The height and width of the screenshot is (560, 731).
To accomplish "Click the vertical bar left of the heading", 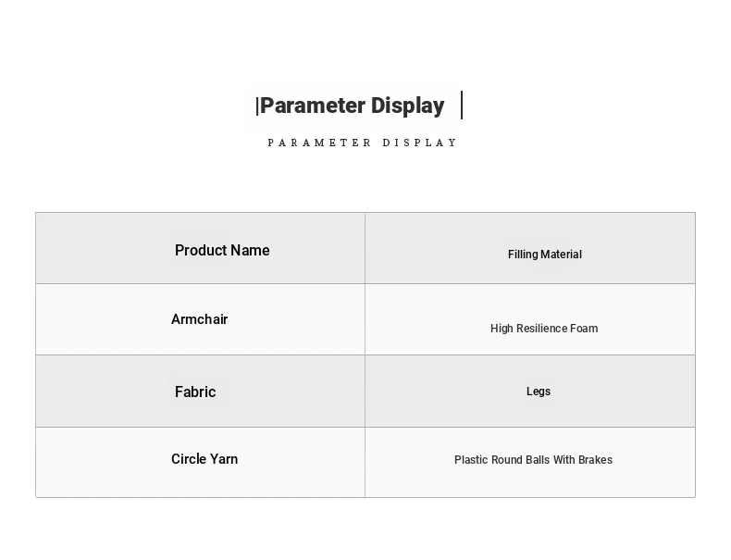I will (257, 106).
